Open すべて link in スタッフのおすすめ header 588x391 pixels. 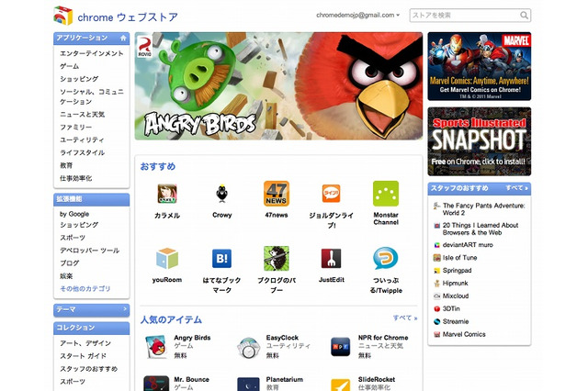(x=516, y=188)
